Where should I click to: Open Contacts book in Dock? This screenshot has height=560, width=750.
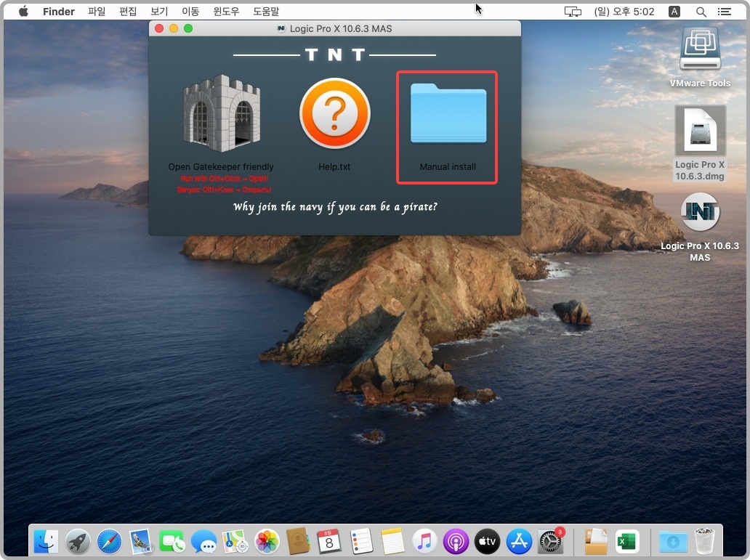coord(298,541)
